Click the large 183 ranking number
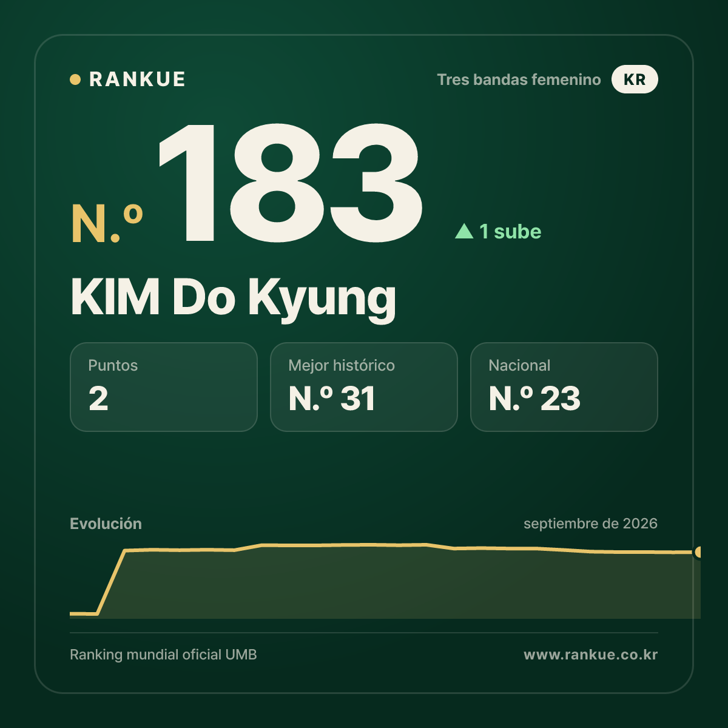 click(290, 183)
